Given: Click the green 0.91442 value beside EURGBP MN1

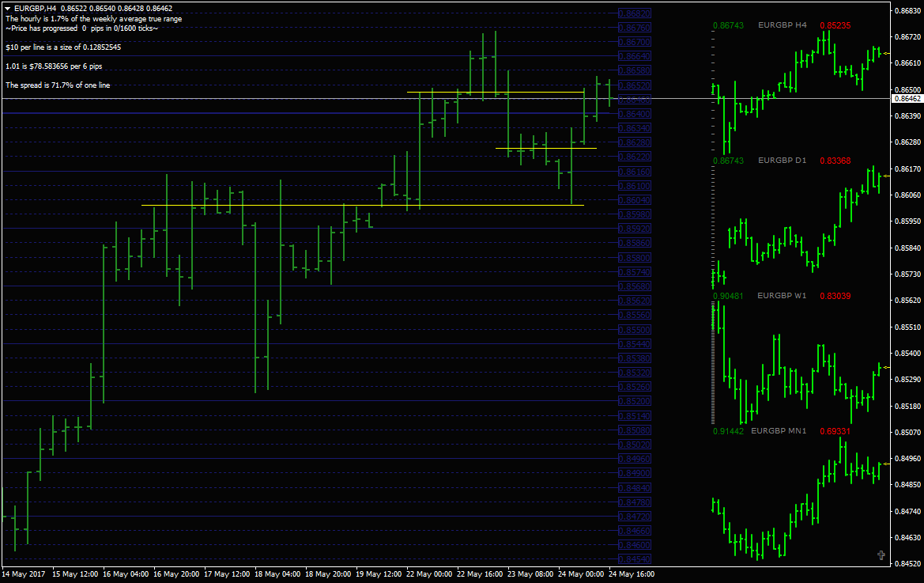Looking at the screenshot, I should 728,431.
